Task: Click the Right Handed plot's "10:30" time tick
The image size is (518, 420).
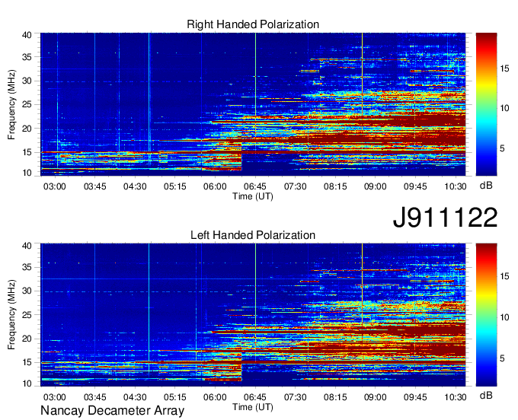Action: tap(456, 186)
